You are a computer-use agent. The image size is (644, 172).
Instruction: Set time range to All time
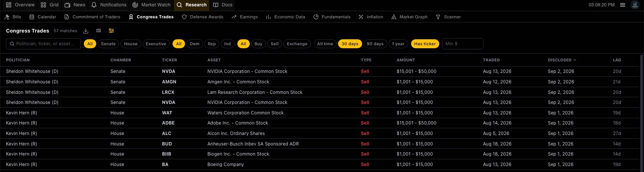[325, 44]
